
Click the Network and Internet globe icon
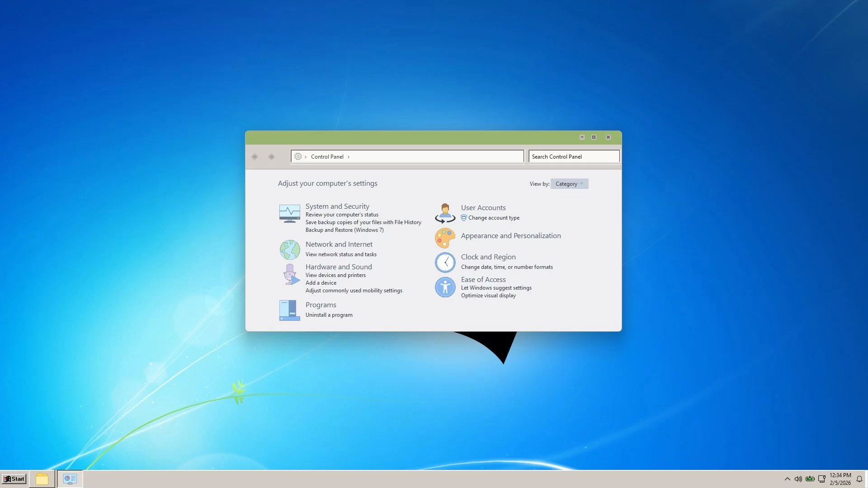click(x=289, y=249)
